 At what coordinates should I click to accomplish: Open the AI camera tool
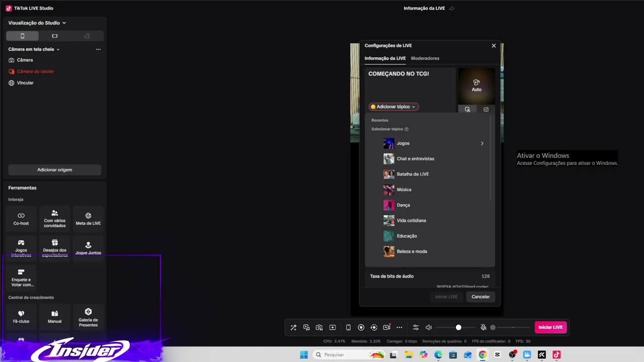tap(319, 327)
